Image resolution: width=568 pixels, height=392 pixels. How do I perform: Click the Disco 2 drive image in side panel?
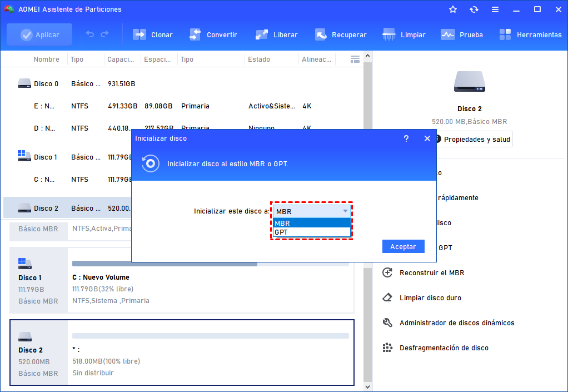click(x=470, y=82)
